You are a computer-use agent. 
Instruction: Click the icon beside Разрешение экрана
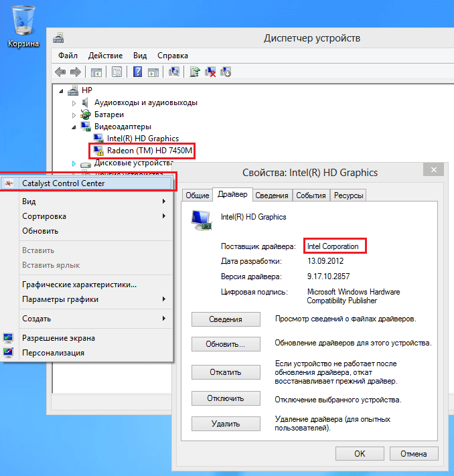coord(8,337)
